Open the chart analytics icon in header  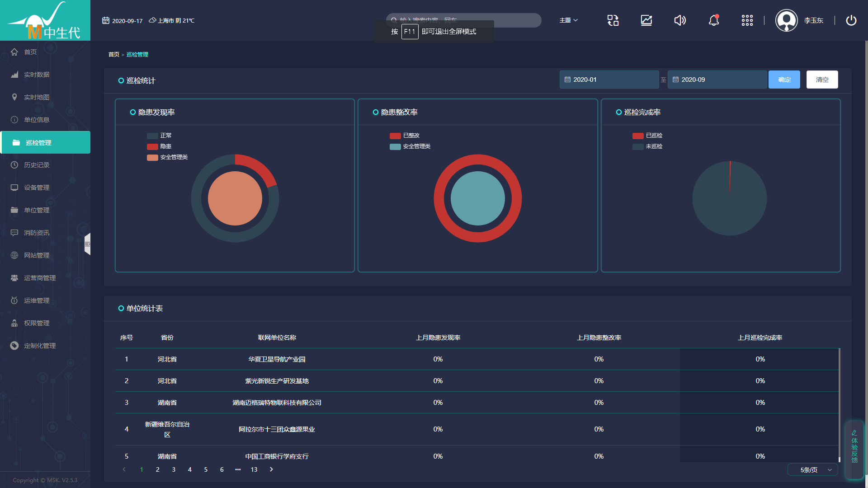(646, 20)
